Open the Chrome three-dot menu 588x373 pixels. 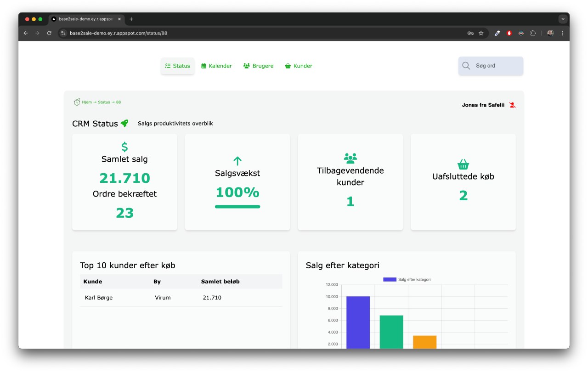point(562,33)
